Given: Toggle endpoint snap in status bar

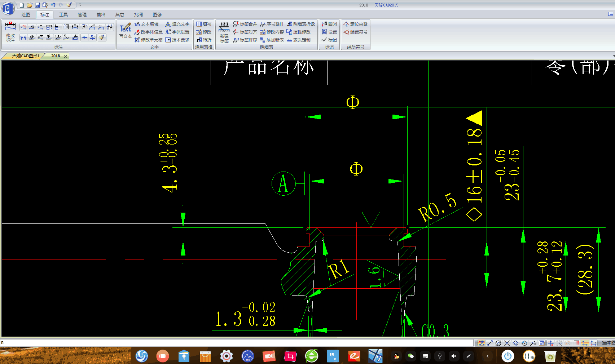Looking at the screenshot, I should pos(489,343).
